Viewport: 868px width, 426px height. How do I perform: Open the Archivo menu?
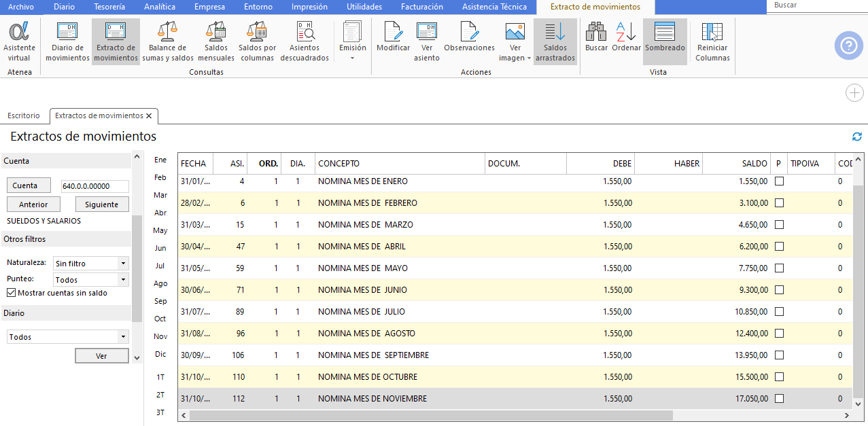click(21, 7)
